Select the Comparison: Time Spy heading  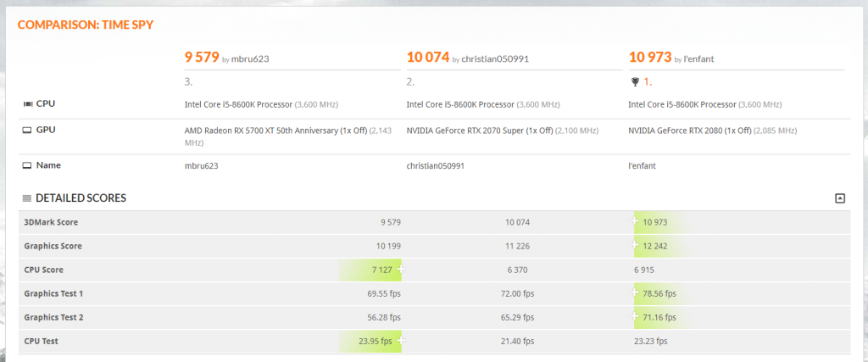86,25
